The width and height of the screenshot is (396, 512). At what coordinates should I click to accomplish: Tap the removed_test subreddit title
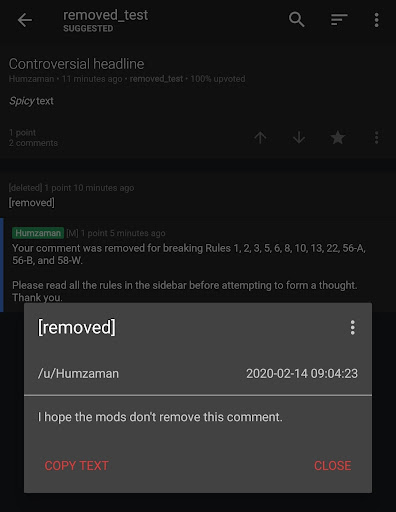click(x=105, y=15)
